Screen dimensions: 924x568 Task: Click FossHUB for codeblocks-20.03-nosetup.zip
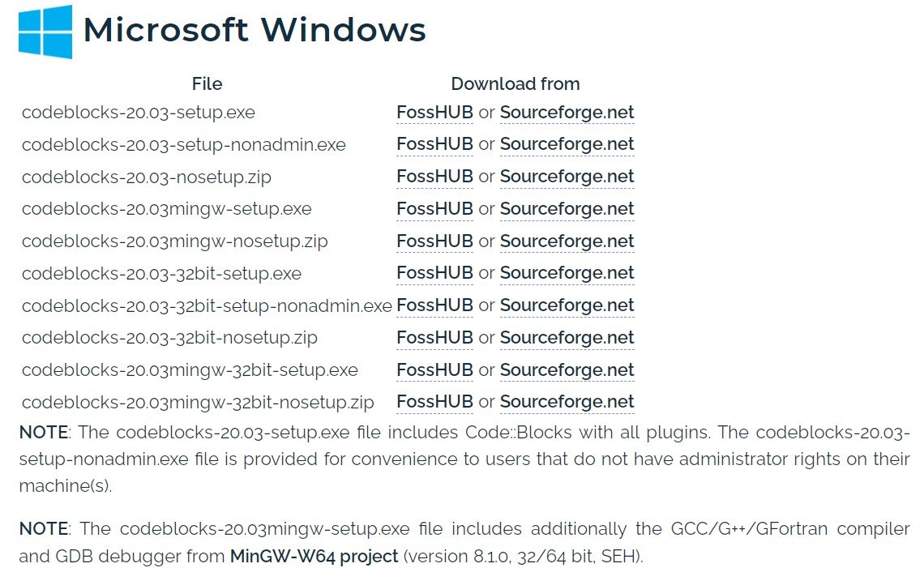[434, 177]
